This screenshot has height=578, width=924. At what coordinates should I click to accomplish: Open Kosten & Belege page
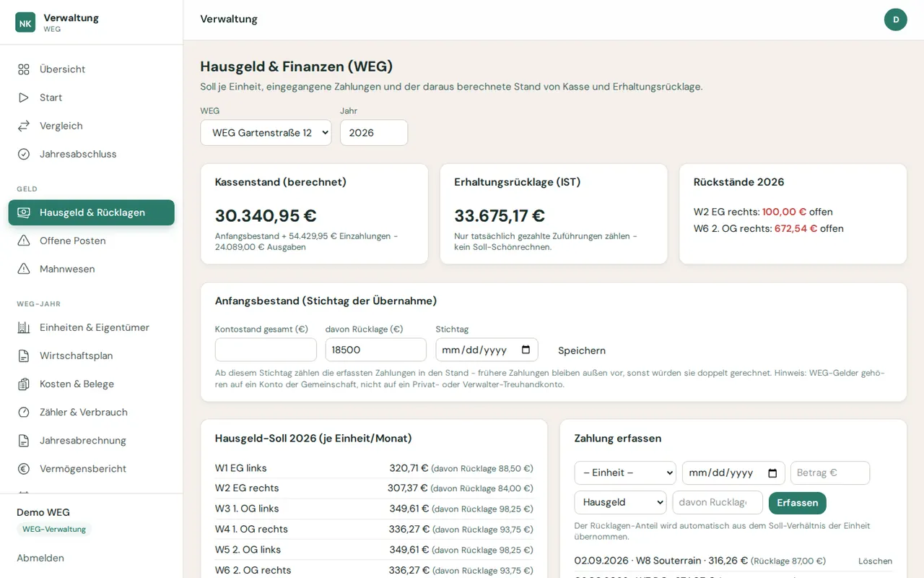[92, 384]
